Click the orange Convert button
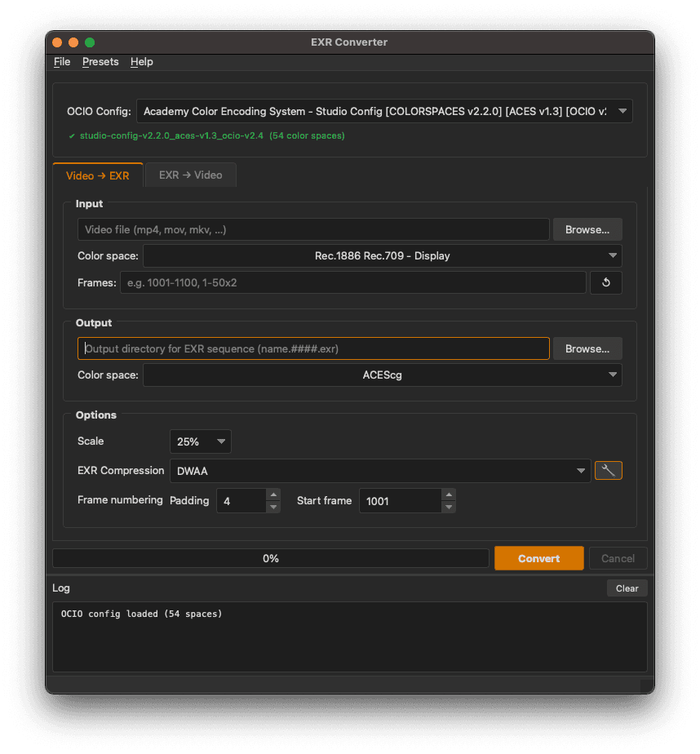The image size is (700, 754). coord(539,558)
